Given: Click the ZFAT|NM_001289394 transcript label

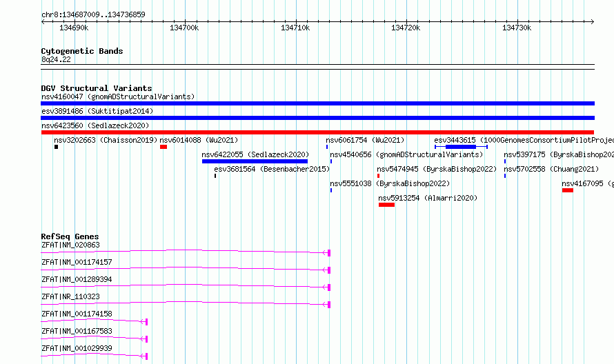Looking at the screenshot, I should tap(77, 279).
